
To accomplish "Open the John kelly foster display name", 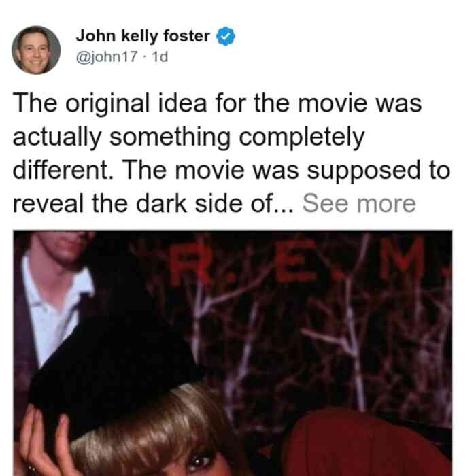I will point(143,36).
